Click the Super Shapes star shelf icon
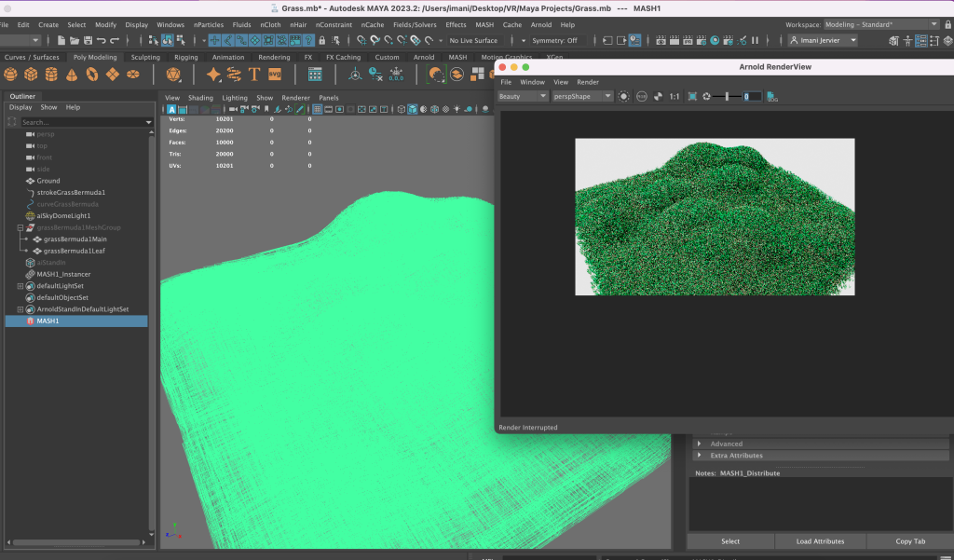 (x=213, y=75)
